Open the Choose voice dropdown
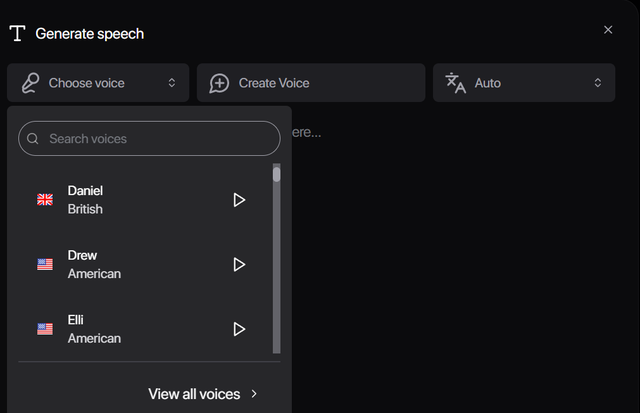 tap(98, 83)
